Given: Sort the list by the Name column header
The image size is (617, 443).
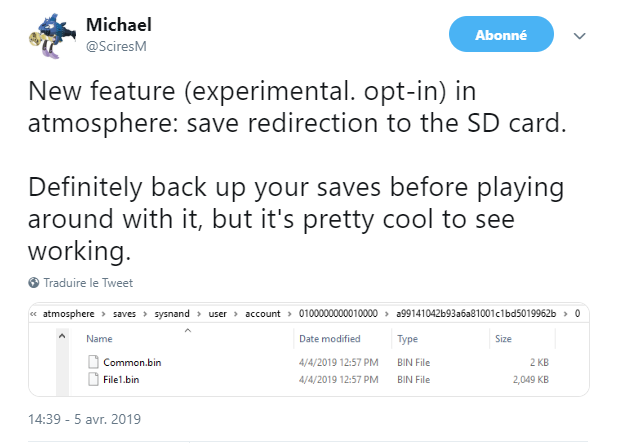Looking at the screenshot, I should coord(99,338).
